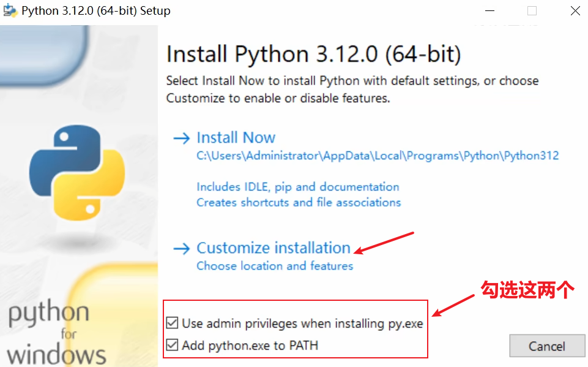
Task: Click the 'python for windows' branding text
Action: [x=55, y=334]
